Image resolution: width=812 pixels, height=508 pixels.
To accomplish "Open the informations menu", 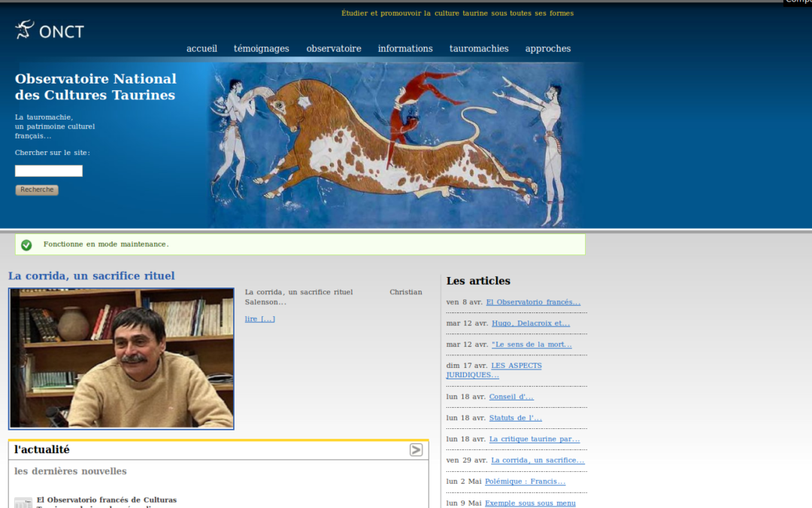I will (x=405, y=48).
